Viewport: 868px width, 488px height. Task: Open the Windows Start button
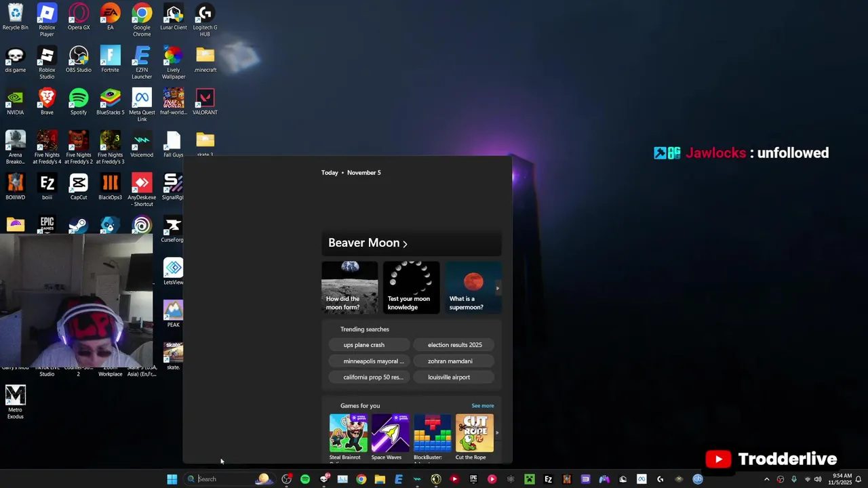172,479
